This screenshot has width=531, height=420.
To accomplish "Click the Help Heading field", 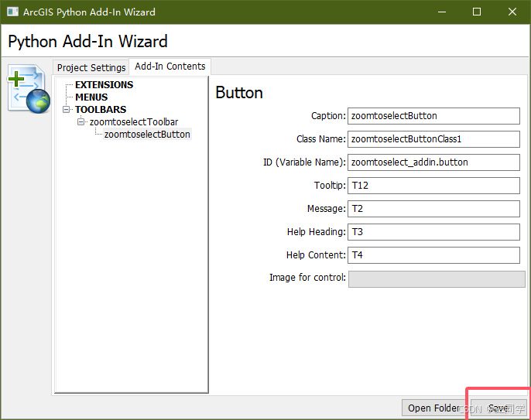I will 433,232.
